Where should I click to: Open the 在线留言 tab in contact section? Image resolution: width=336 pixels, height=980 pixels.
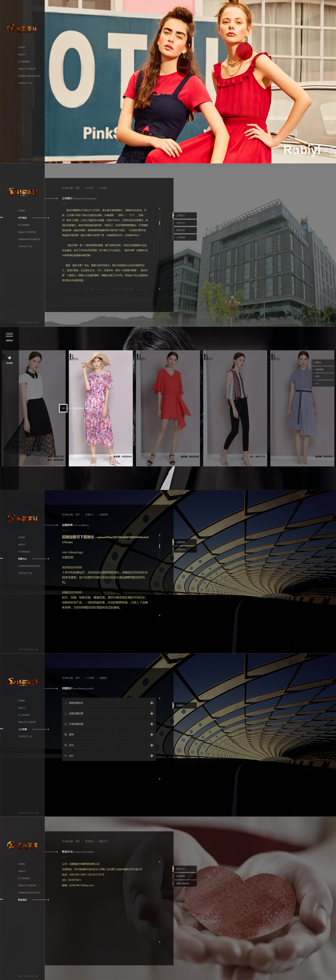(x=185, y=876)
